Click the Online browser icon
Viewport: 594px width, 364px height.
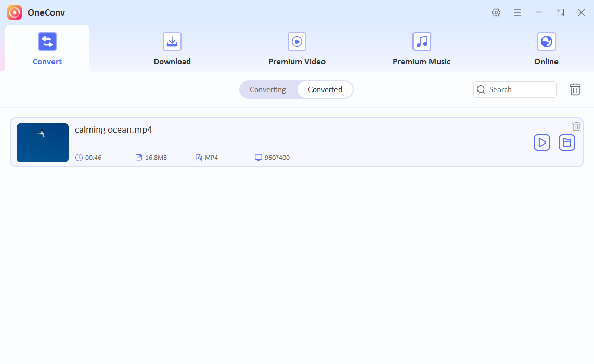pyautogui.click(x=546, y=41)
